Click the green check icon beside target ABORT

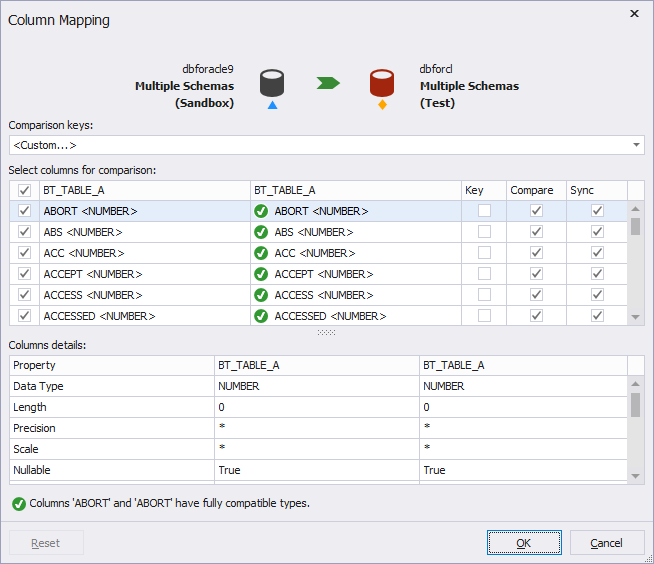click(261, 211)
